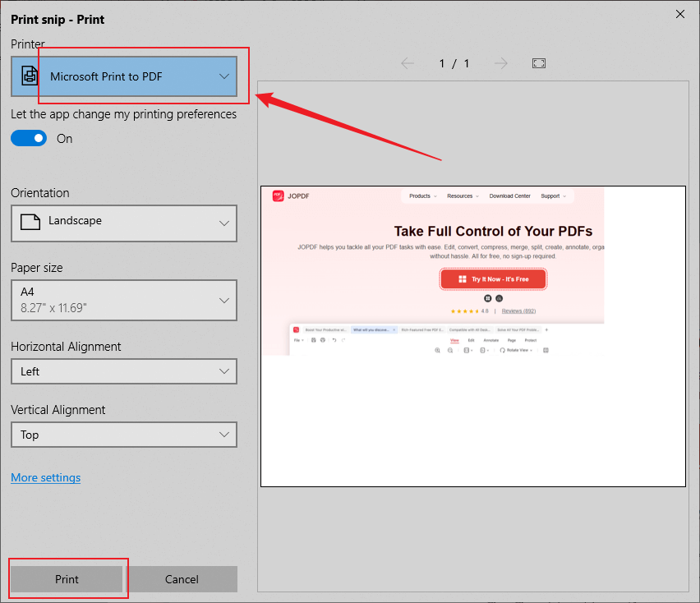Click the zoom-in magnifier in the preview toolbar

pos(436,349)
